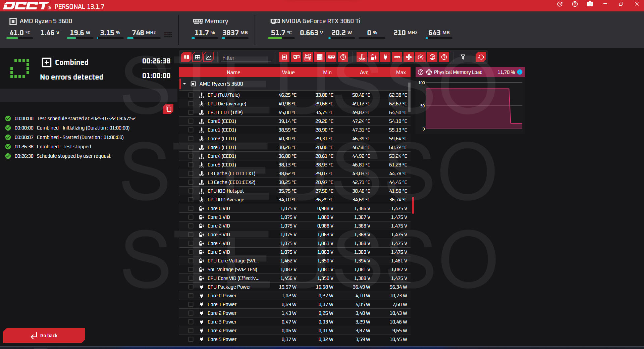
Task: Click the reset sensor values icon
Action: pos(481,57)
